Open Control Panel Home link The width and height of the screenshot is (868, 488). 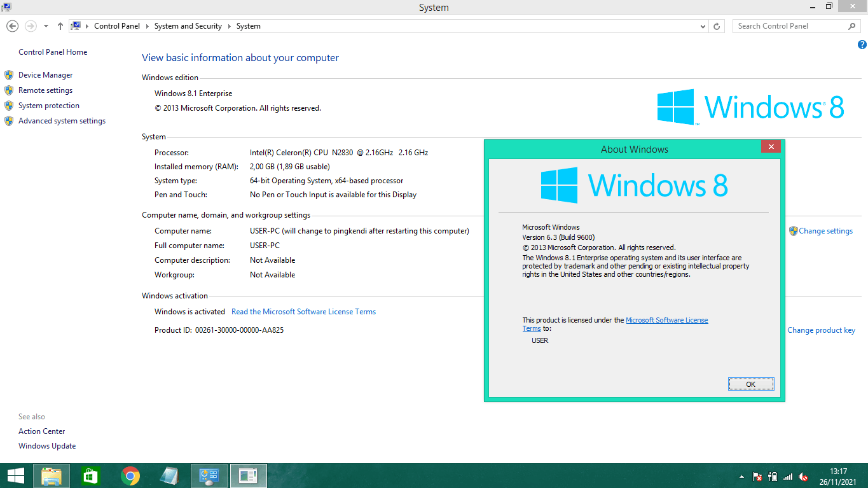click(x=53, y=52)
